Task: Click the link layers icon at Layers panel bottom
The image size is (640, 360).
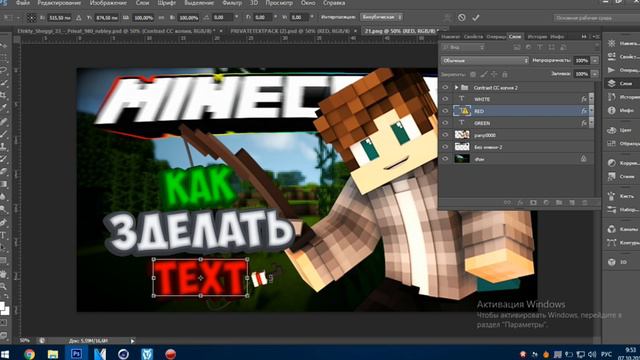Action: 507,202
